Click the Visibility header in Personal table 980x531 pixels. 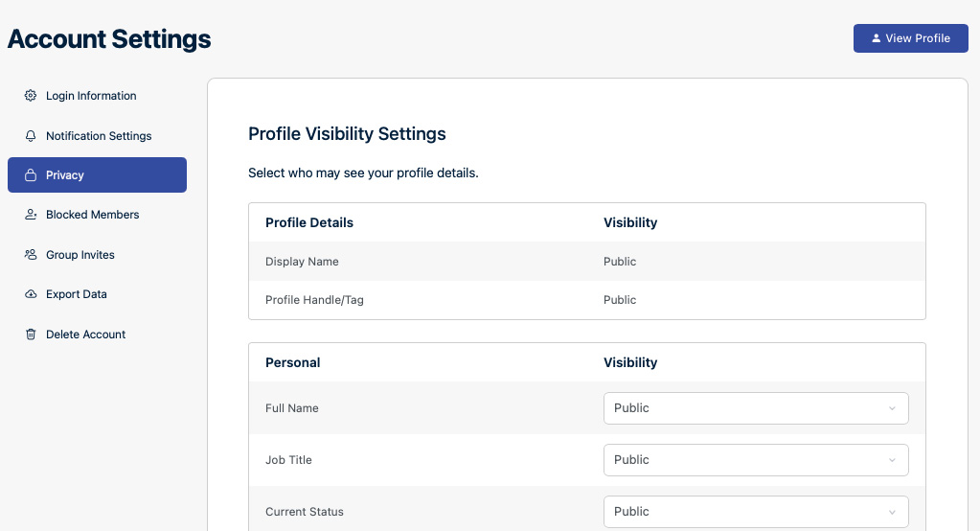point(630,362)
